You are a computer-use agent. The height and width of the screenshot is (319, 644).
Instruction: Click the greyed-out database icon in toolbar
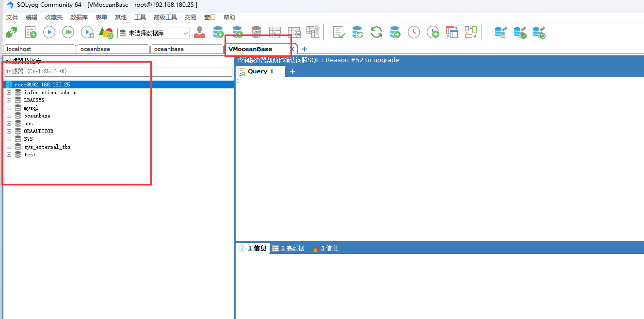[256, 33]
